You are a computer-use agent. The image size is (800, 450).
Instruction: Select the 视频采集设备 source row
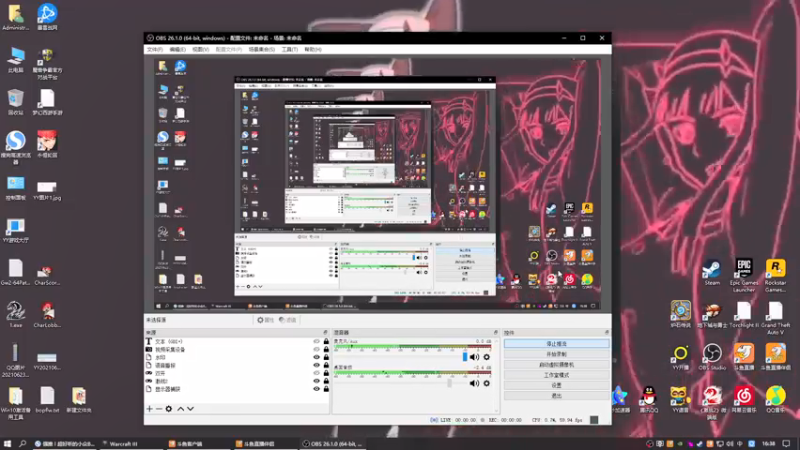point(236,349)
